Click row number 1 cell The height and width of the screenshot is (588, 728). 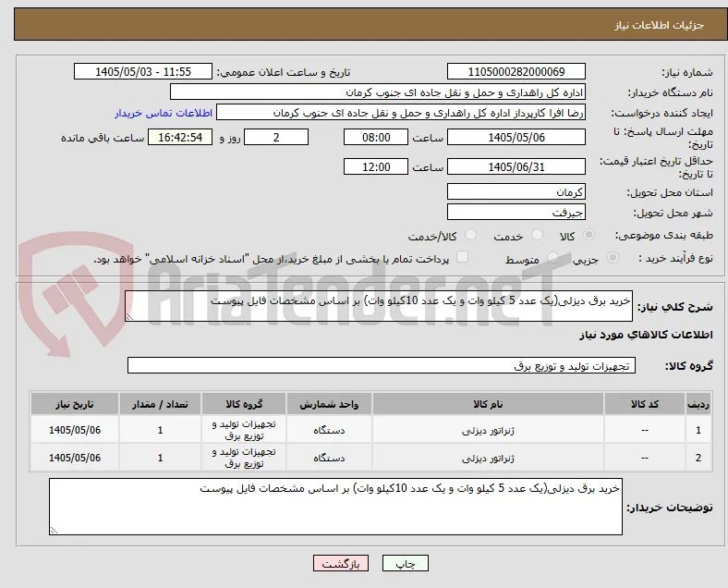[698, 430]
